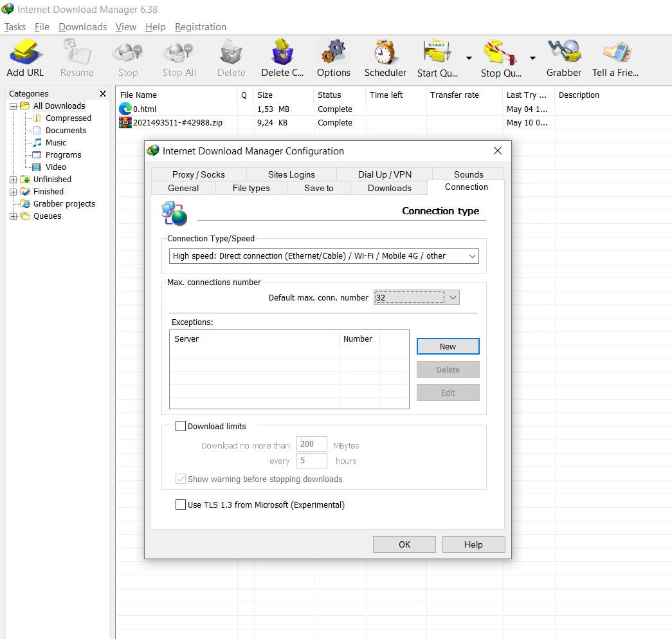Click the dialog Help button

point(473,544)
